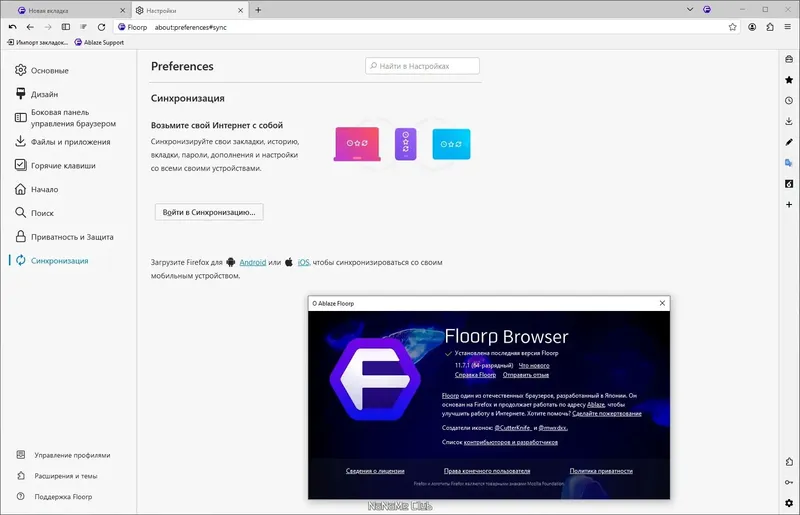The height and width of the screenshot is (515, 800).
Task: Click the Floorp icon in the title bar
Action: pyautogui.click(x=707, y=9)
